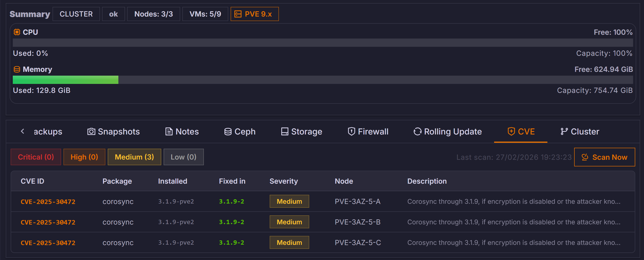
Task: Open the PVE 9.x version selector
Action: (254, 14)
